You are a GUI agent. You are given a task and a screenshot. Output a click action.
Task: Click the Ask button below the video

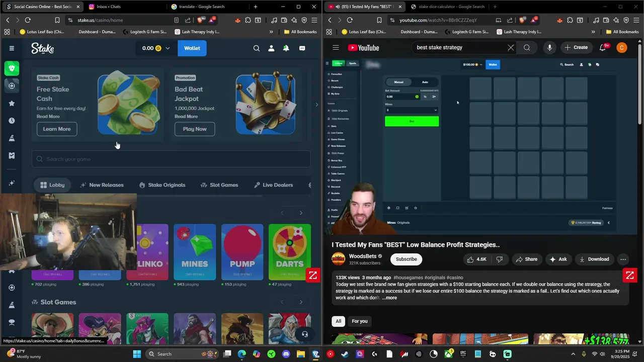(x=558, y=259)
